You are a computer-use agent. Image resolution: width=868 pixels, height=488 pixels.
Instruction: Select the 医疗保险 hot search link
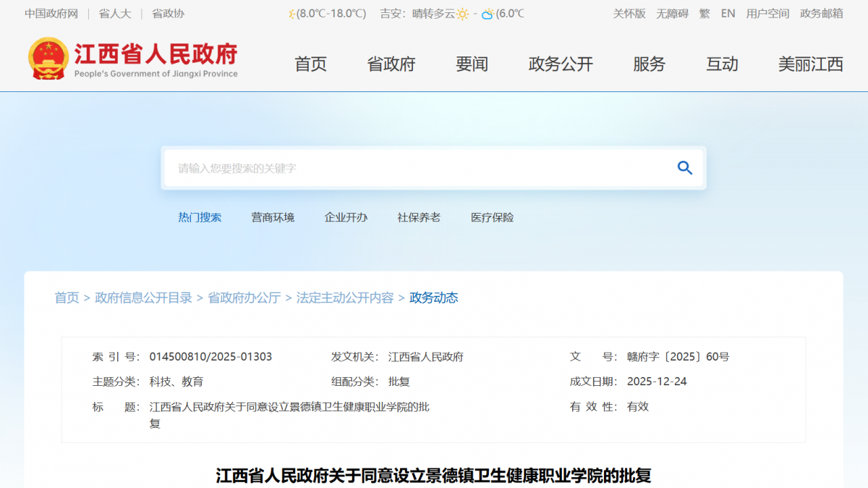click(492, 217)
